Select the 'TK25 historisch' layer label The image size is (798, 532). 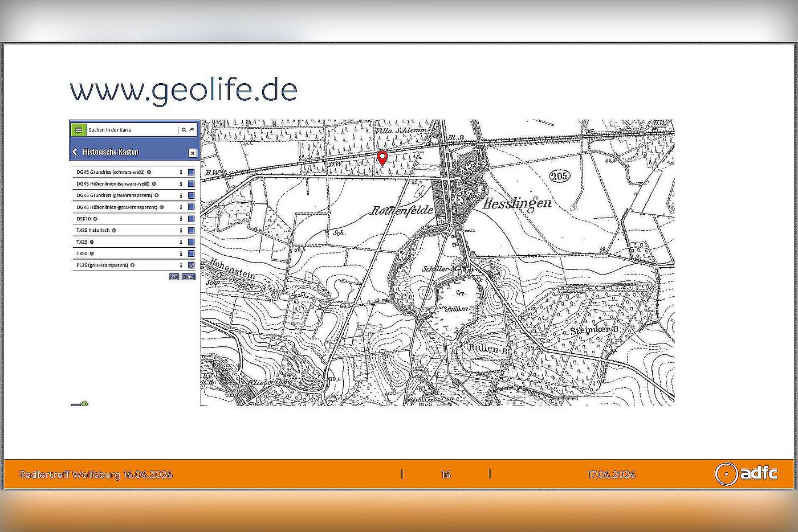click(x=93, y=231)
